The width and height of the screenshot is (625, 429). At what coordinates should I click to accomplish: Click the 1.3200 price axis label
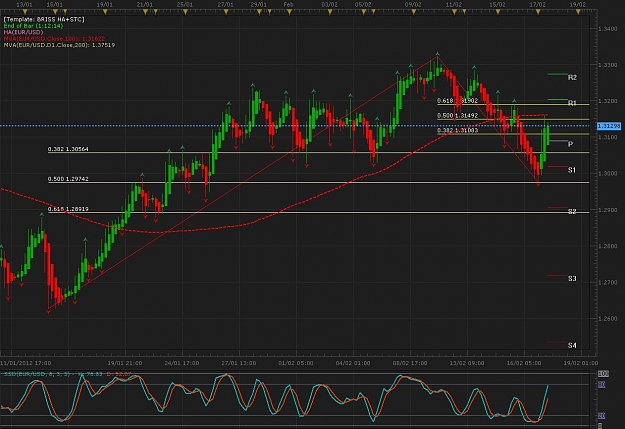[x=608, y=101]
